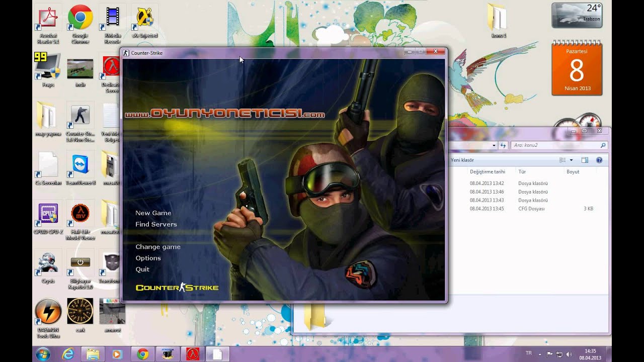Image resolution: width=644 pixels, height=362 pixels.
Task: Switch to the Half-Life taskbar button
Action: click(192, 354)
